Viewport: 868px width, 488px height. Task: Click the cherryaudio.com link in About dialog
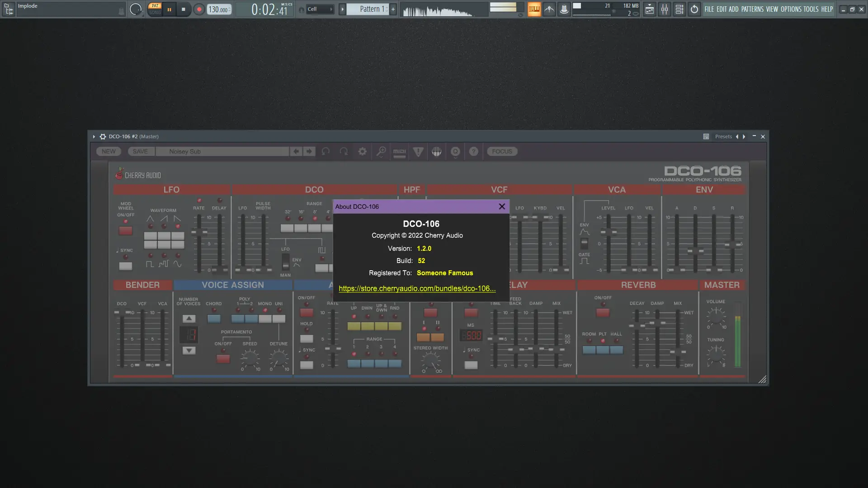tap(417, 288)
